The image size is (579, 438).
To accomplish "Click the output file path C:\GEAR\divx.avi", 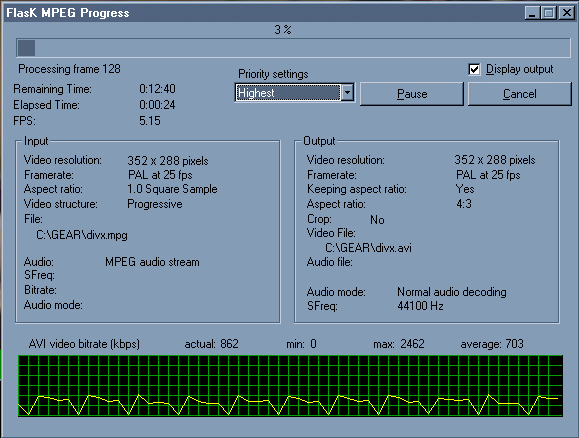I will tap(368, 248).
